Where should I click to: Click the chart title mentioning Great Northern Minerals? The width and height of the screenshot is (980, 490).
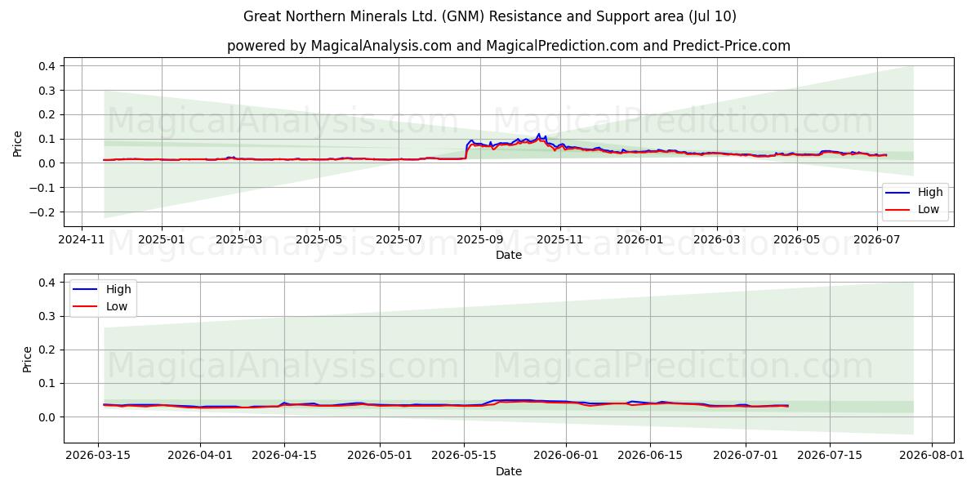click(x=490, y=16)
